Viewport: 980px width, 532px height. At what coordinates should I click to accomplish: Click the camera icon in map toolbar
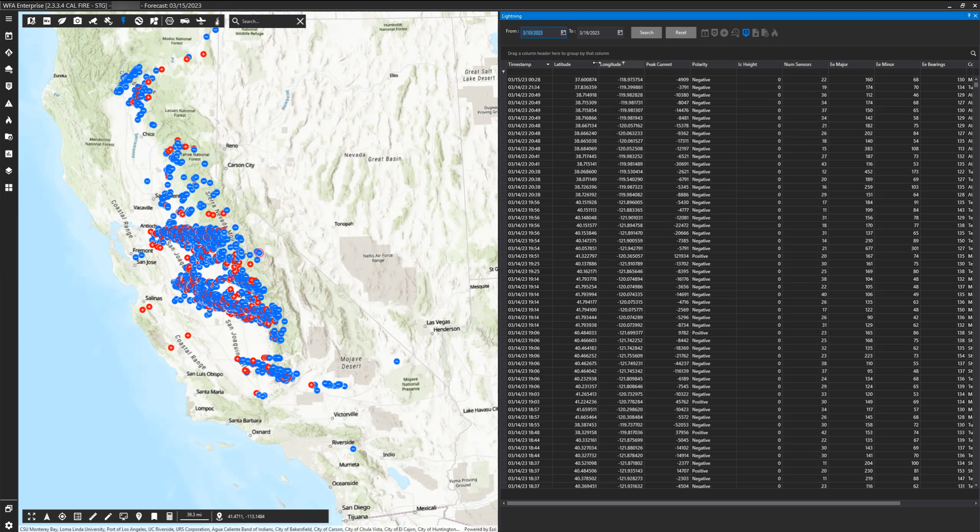(77, 21)
